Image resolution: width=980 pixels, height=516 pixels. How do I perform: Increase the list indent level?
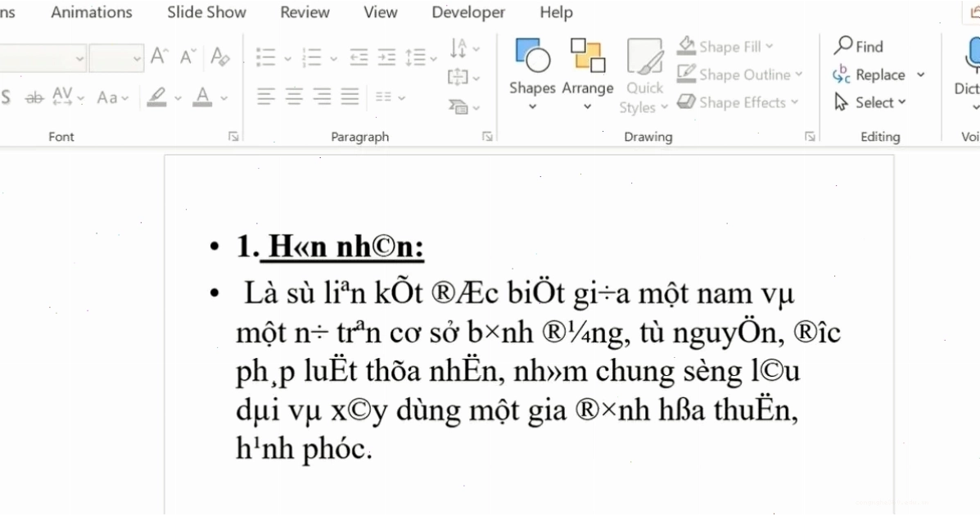point(387,57)
